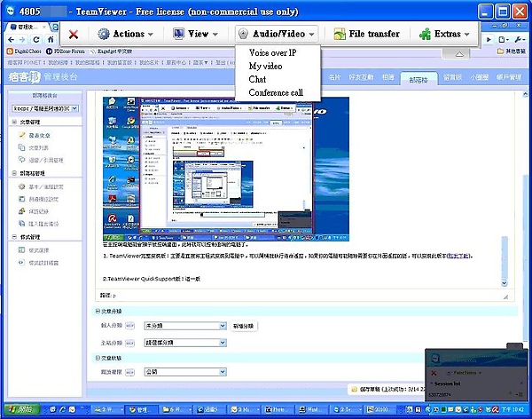Start a Conference call from the menu
Image resolution: width=532 pixels, height=419 pixels.
pos(276,92)
